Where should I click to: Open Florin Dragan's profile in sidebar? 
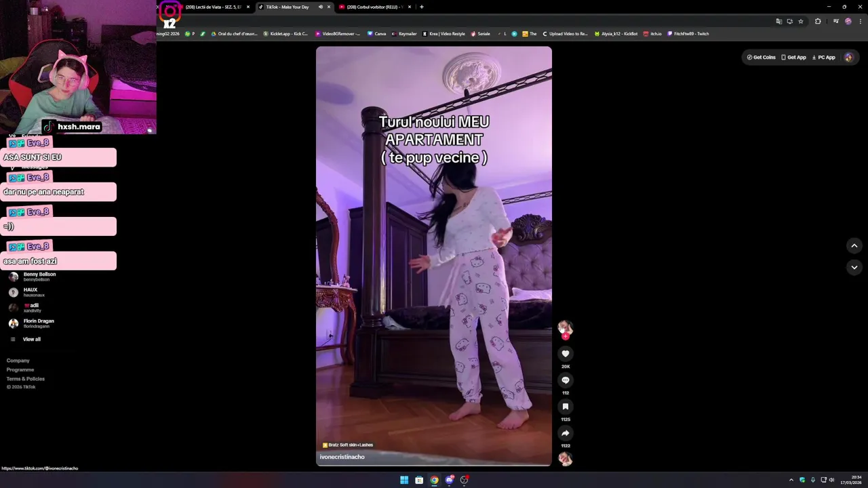(31, 323)
